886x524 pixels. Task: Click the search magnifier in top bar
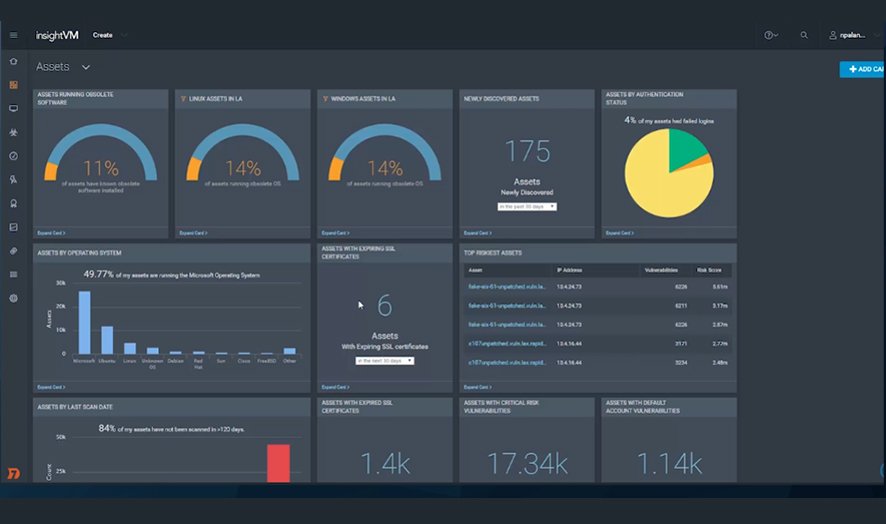(804, 35)
